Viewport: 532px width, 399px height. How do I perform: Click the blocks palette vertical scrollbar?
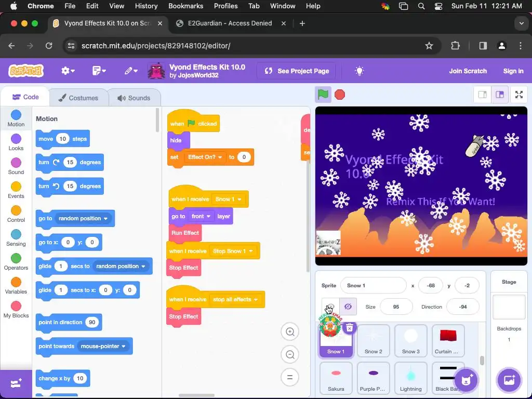tap(157, 120)
